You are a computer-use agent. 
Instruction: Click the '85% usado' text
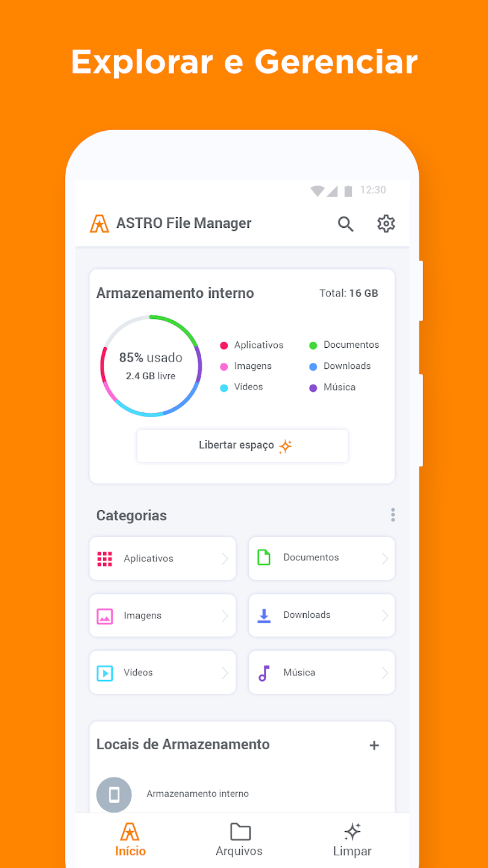[x=151, y=357]
